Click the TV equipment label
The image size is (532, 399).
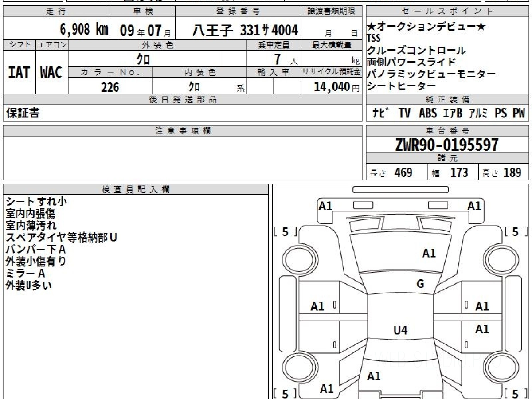coord(404,113)
